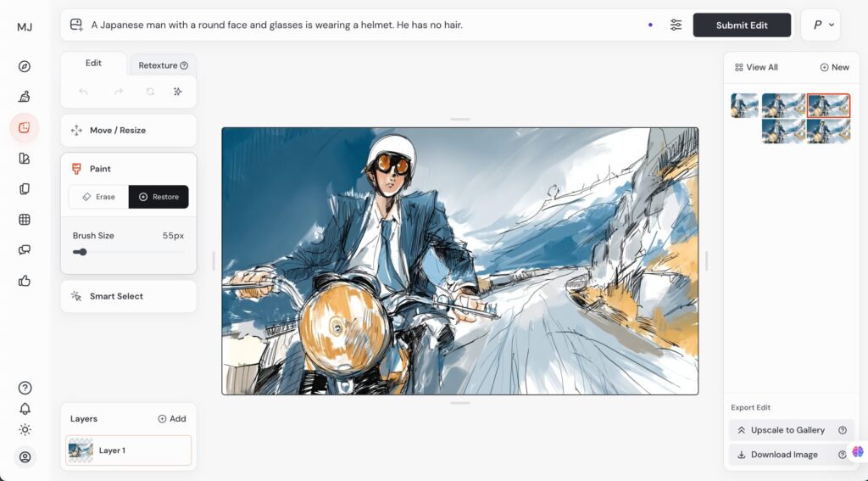Open prompt settings sliders icon
The height and width of the screenshot is (481, 868).
676,25
